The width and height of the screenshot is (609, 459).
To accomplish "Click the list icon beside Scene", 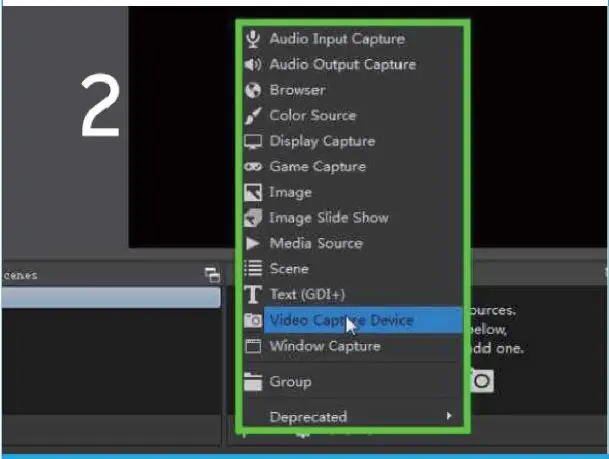I will tap(253, 268).
